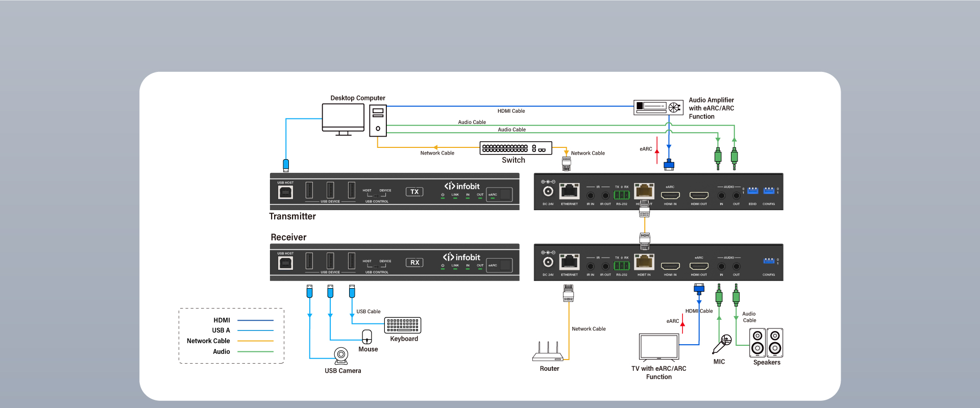Click the desktop computer tower icon

[x=378, y=120]
